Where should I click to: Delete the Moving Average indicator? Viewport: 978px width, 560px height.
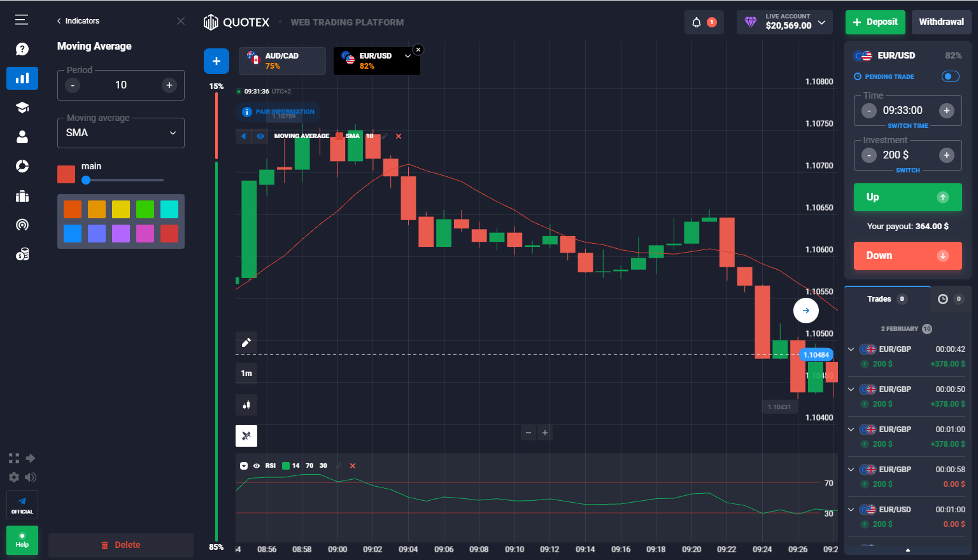pyautogui.click(x=121, y=545)
